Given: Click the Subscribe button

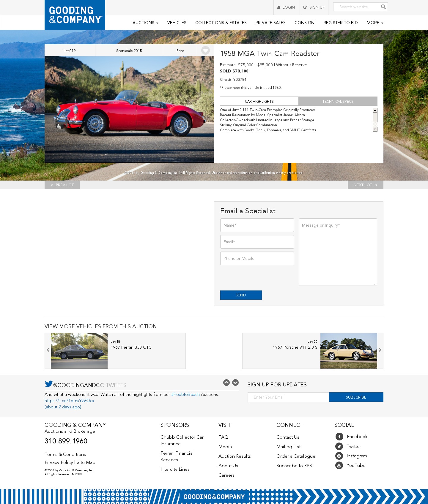Looking at the screenshot, I should (356, 397).
